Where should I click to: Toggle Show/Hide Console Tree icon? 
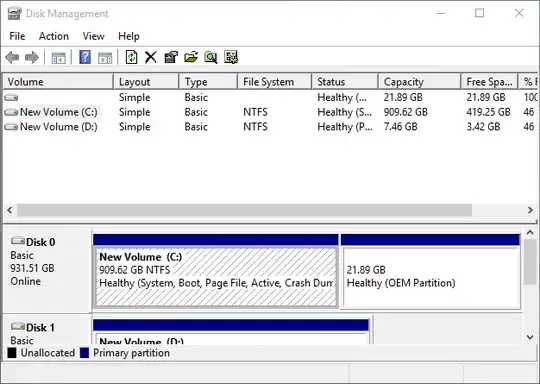(59, 58)
